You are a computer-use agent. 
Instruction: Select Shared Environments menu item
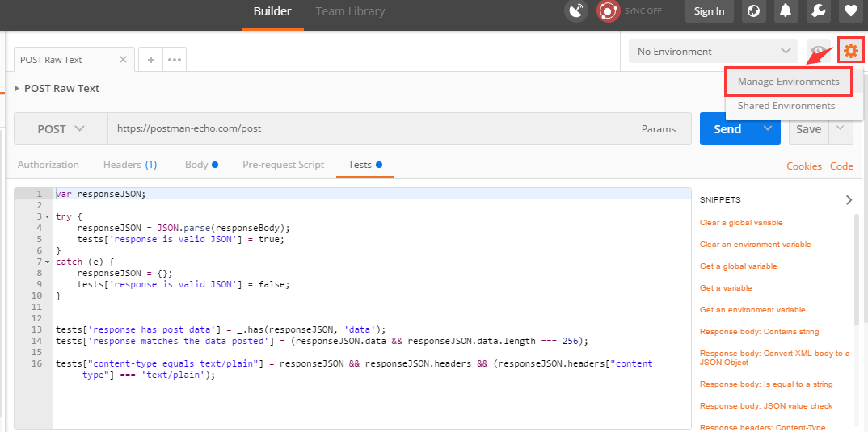pos(786,106)
